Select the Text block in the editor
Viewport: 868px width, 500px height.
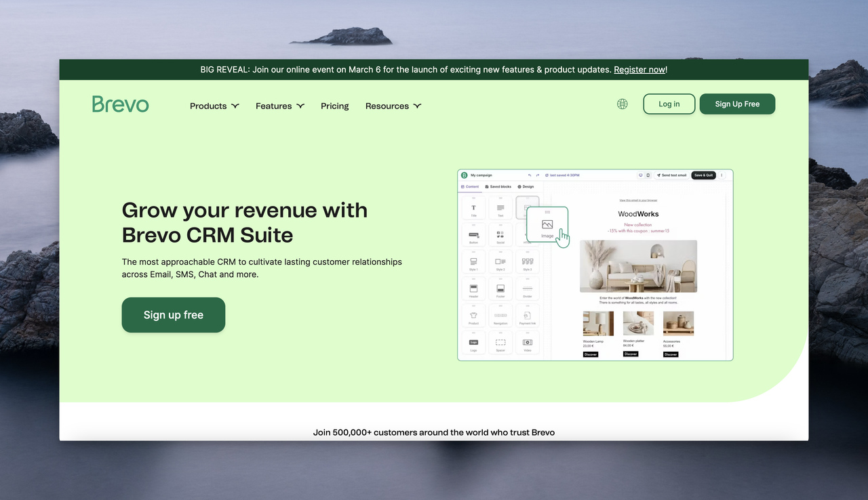[500, 208]
